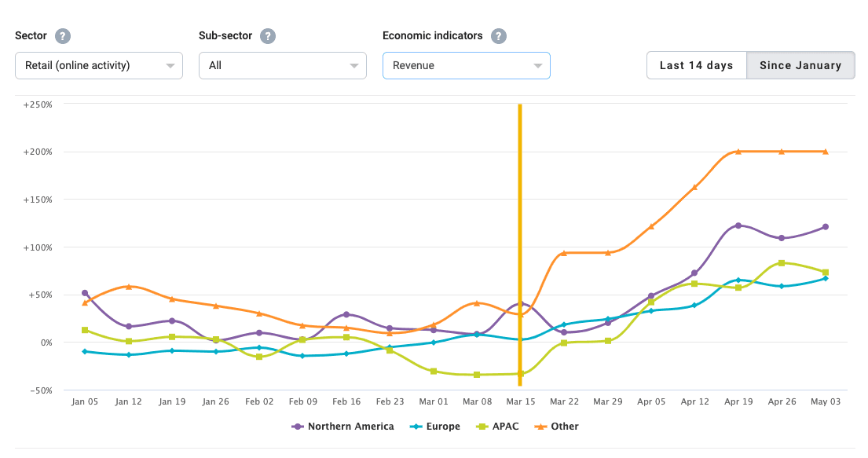Viewport: 868px width, 458px height.
Task: Switch to the Last 14 days view
Action: [x=696, y=65]
